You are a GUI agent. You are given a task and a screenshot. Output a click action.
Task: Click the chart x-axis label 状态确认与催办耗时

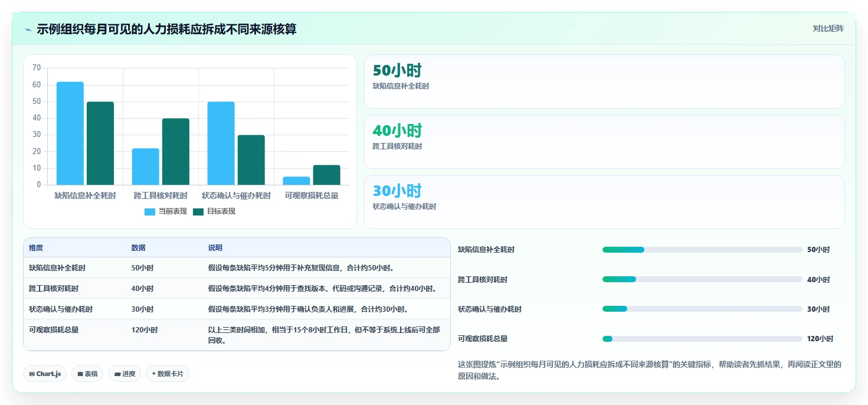[x=236, y=195]
